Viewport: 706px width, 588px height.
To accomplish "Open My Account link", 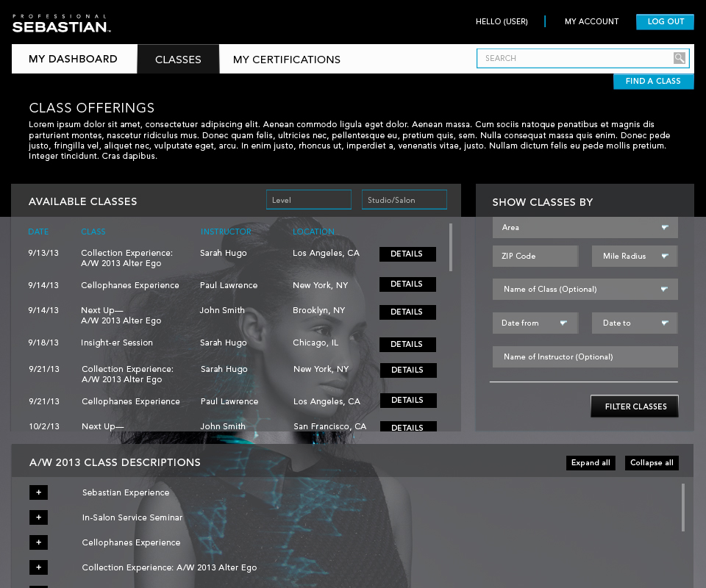I will tap(591, 21).
